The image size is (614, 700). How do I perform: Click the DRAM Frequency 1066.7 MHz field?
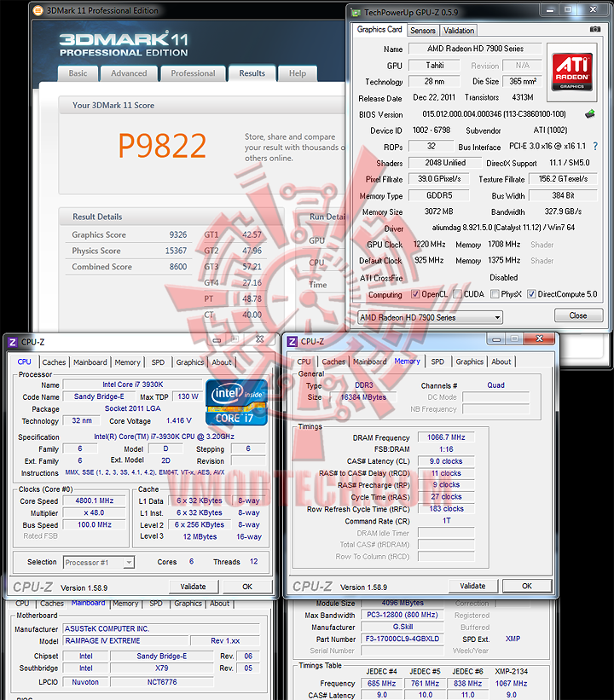click(x=446, y=437)
